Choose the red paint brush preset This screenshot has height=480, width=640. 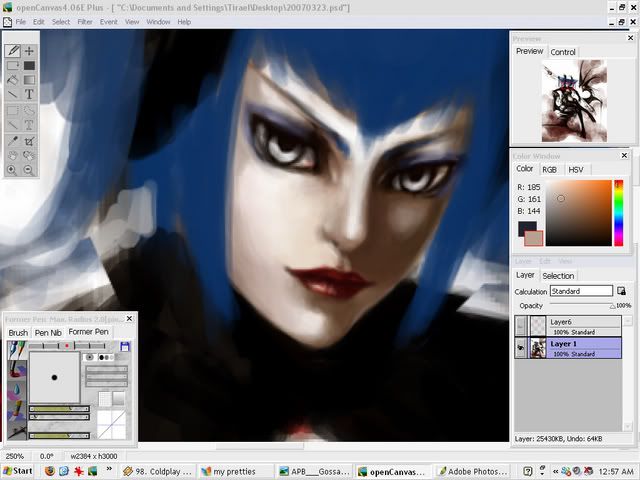[17, 369]
